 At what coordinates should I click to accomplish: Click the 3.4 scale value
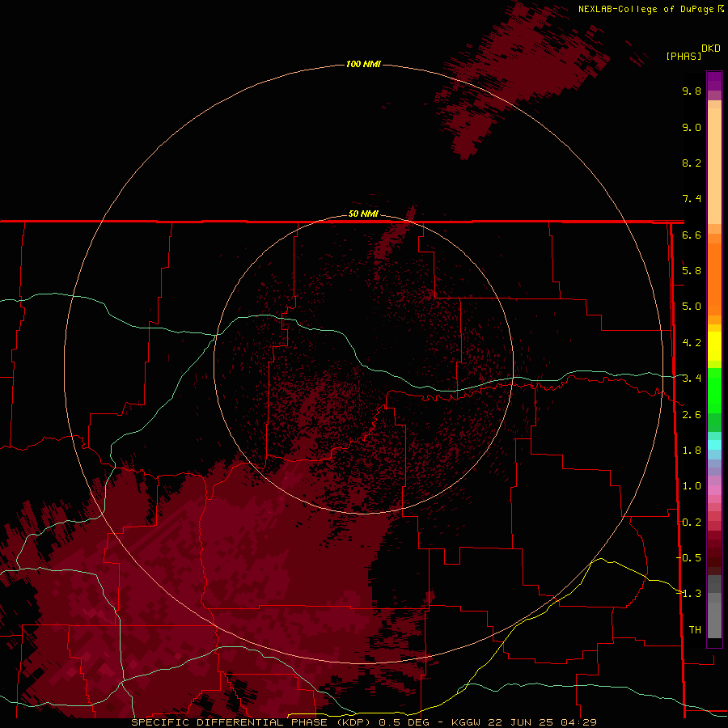(x=692, y=379)
